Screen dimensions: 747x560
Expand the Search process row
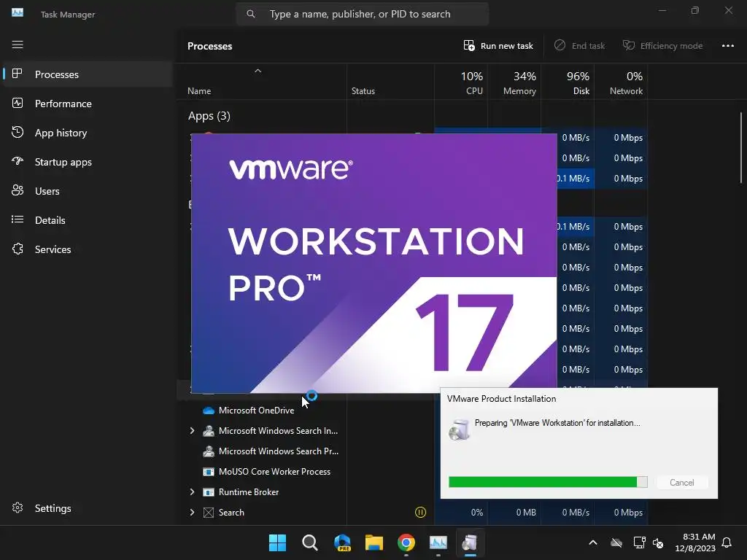192,513
